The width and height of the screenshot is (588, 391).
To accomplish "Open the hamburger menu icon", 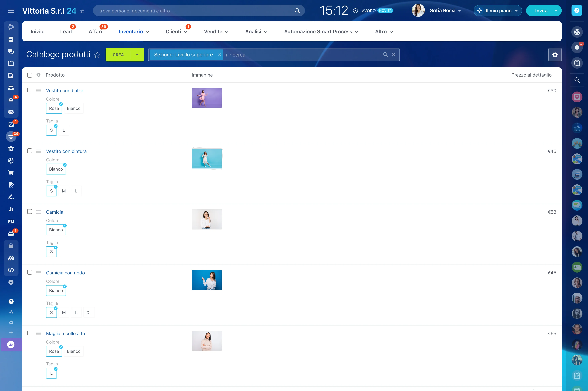I will click(x=11, y=11).
